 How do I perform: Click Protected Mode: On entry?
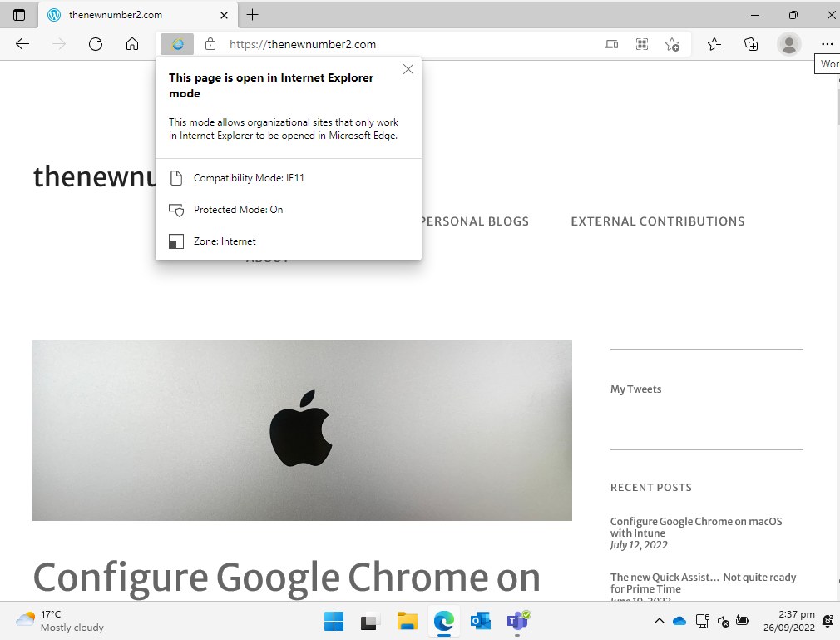pos(239,210)
